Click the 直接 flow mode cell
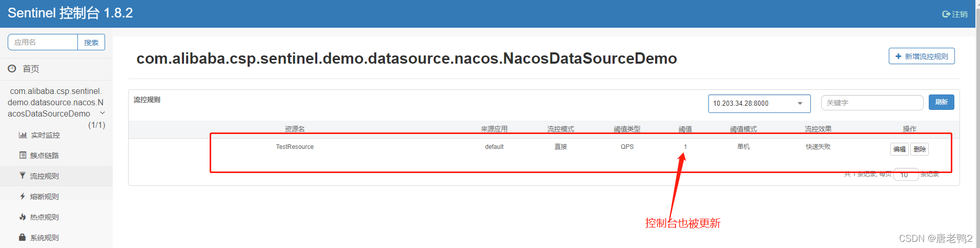 pyautogui.click(x=561, y=147)
